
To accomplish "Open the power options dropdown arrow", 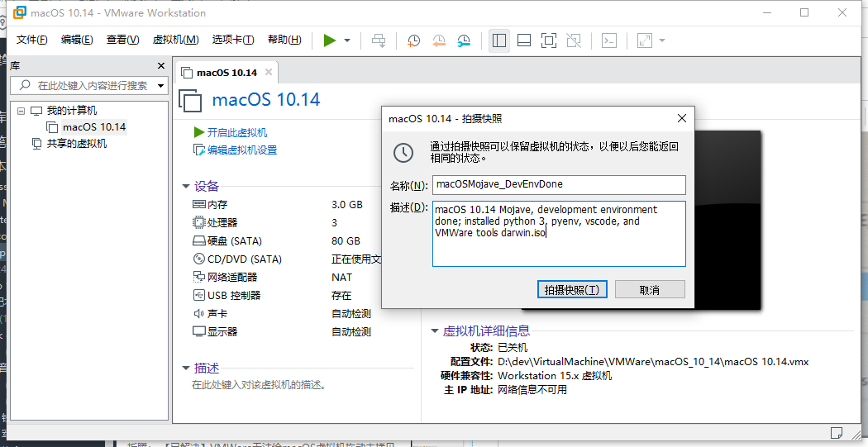I will point(347,40).
